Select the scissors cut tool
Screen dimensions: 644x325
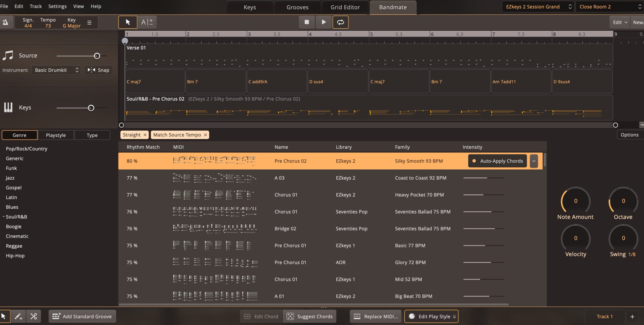coord(33,316)
